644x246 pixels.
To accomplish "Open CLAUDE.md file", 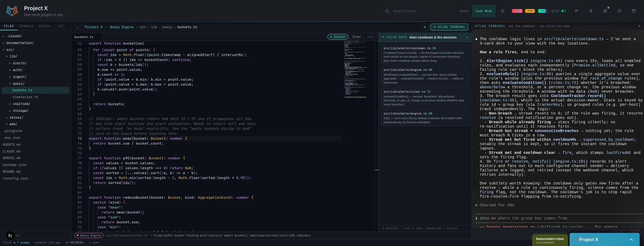I will coord(36,151).
